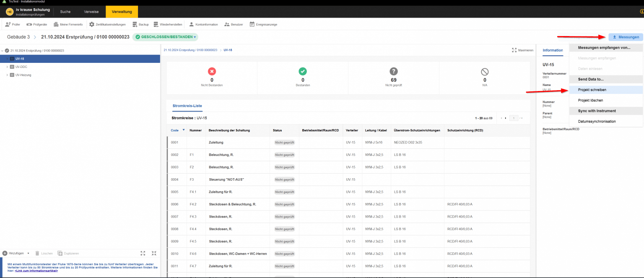Open Kontoinformation account icon
Viewport: 644px width, 278px height.
pos(192,24)
